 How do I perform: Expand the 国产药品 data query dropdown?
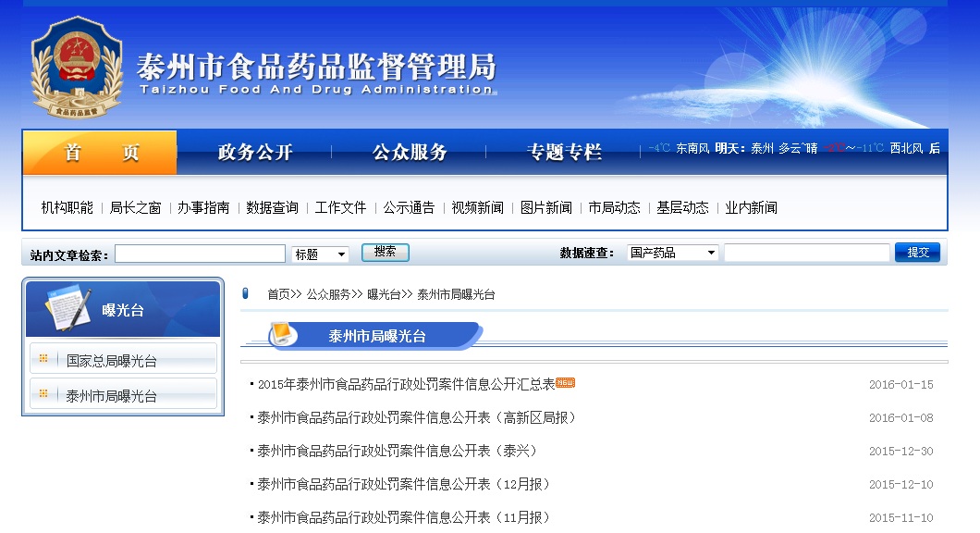[x=673, y=253]
